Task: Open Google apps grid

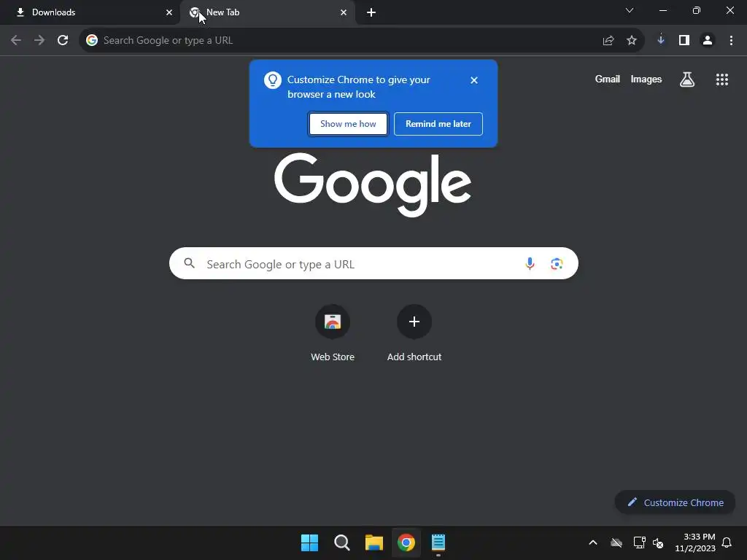Action: 721,79
